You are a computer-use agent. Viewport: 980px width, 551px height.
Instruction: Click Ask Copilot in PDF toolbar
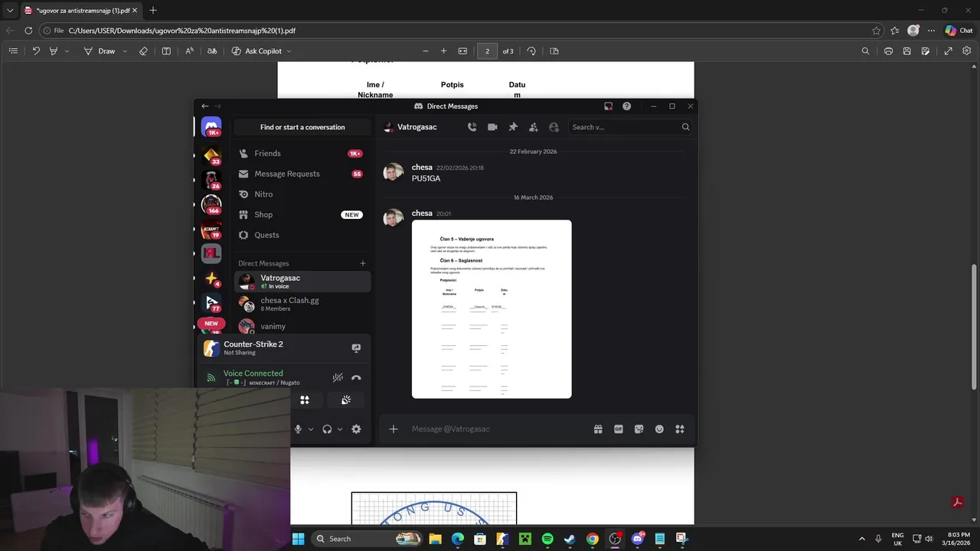pos(256,51)
